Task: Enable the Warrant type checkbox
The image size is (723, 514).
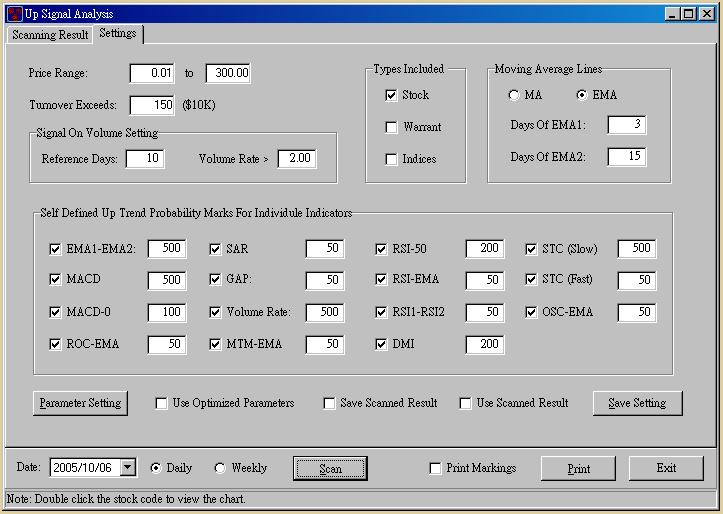Action: coord(392,127)
